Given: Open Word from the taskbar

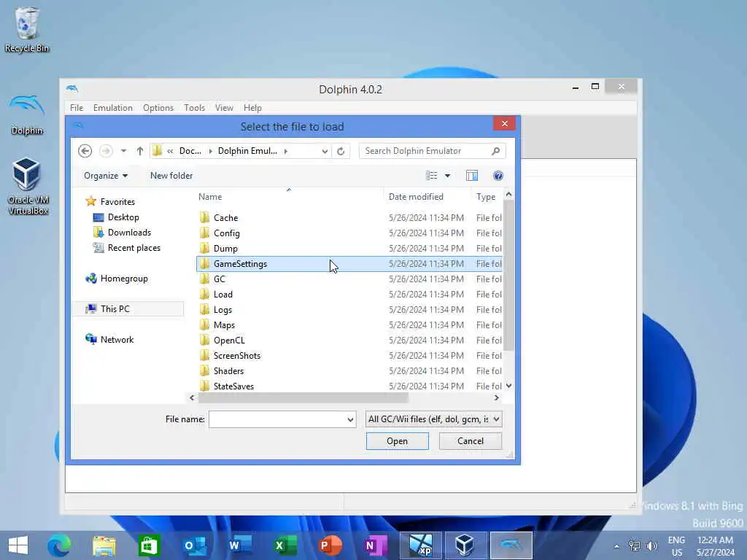Looking at the screenshot, I should click(x=239, y=545).
